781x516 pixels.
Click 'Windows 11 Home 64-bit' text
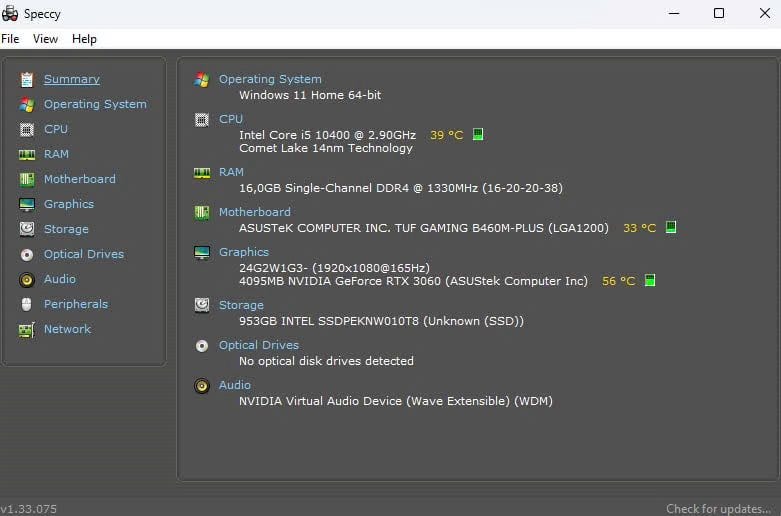click(x=310, y=95)
